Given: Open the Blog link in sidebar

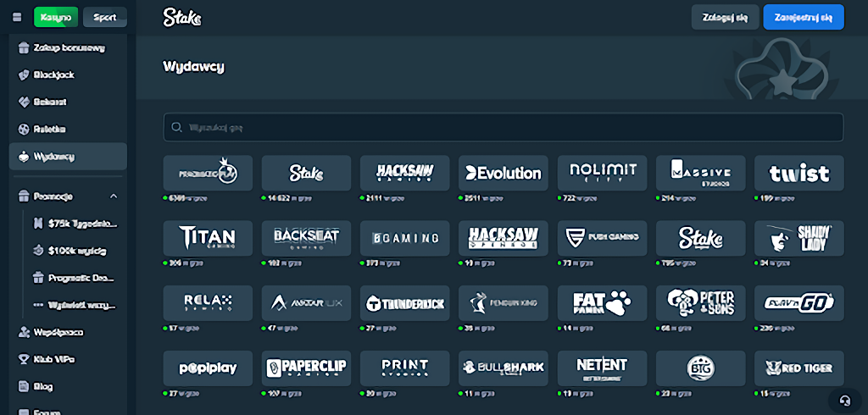Looking at the screenshot, I should tap(44, 386).
